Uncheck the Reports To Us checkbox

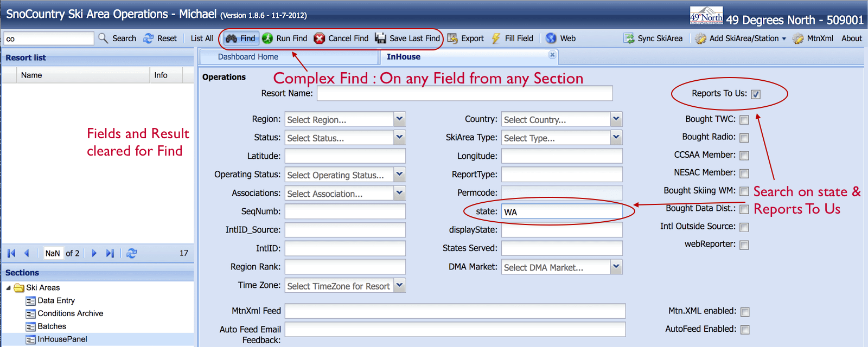[x=756, y=94]
